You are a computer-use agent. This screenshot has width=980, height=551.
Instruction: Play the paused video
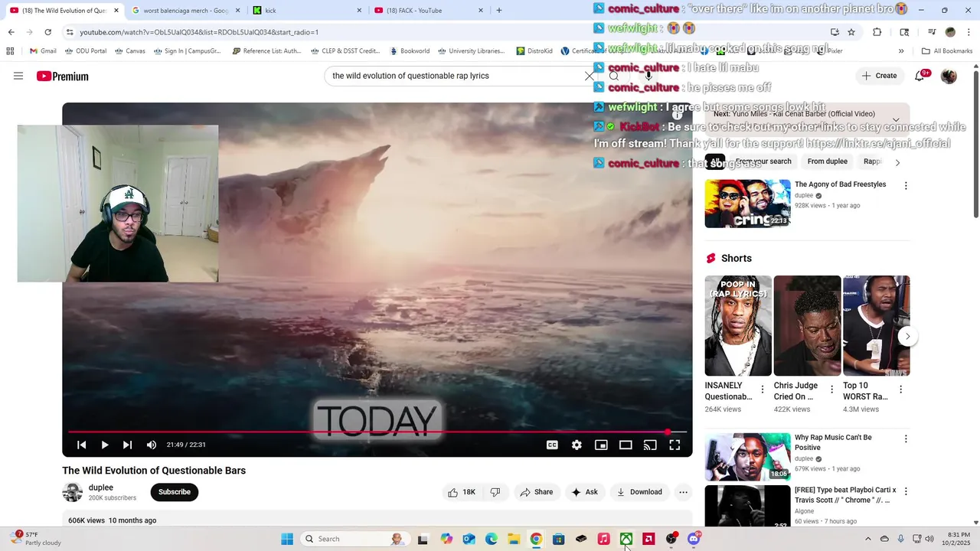[x=105, y=445]
